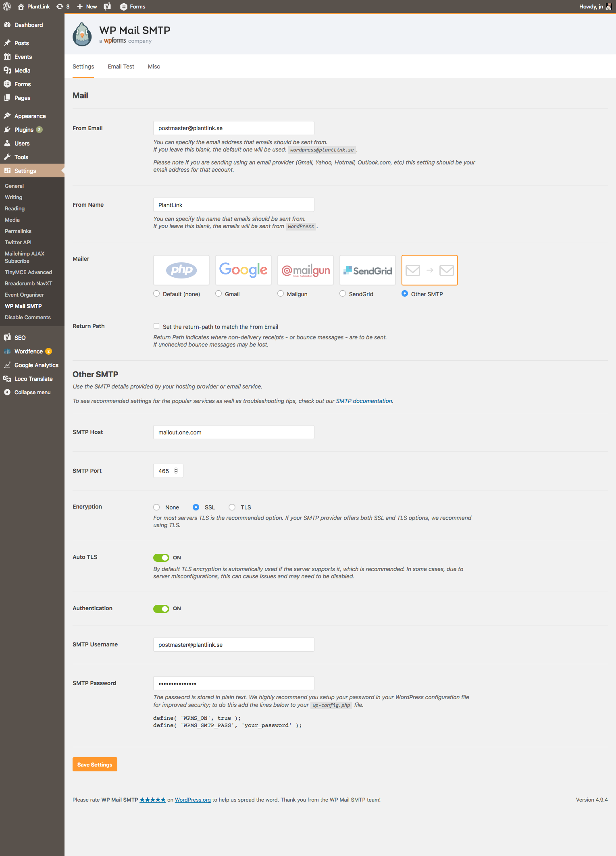
Task: Open the sidebar Forms icon
Action: coord(7,84)
